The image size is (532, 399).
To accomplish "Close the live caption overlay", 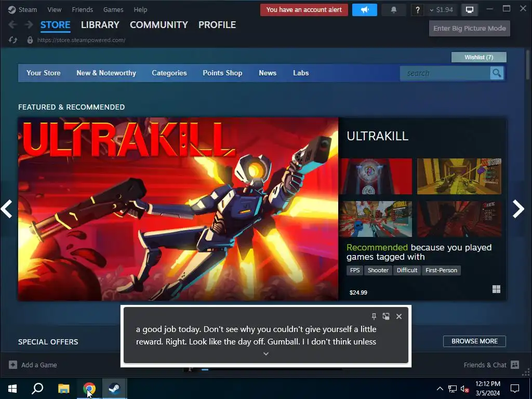I will click(x=399, y=316).
